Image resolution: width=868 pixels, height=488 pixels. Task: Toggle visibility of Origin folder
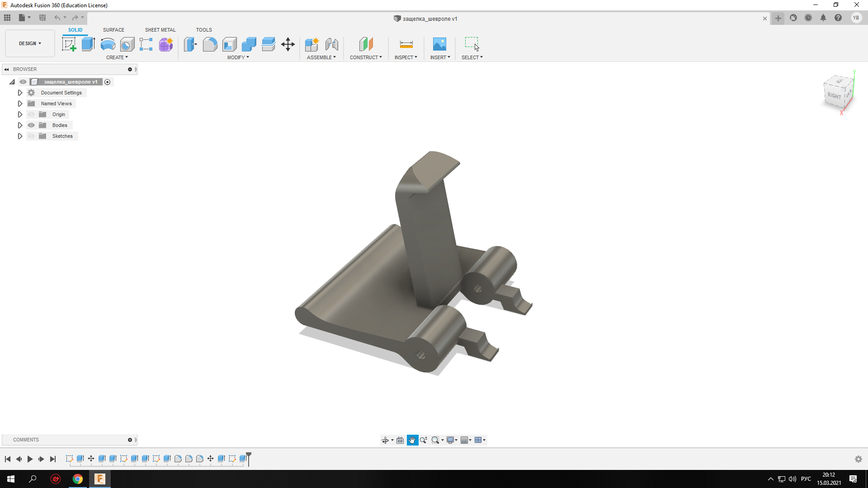pyautogui.click(x=31, y=114)
